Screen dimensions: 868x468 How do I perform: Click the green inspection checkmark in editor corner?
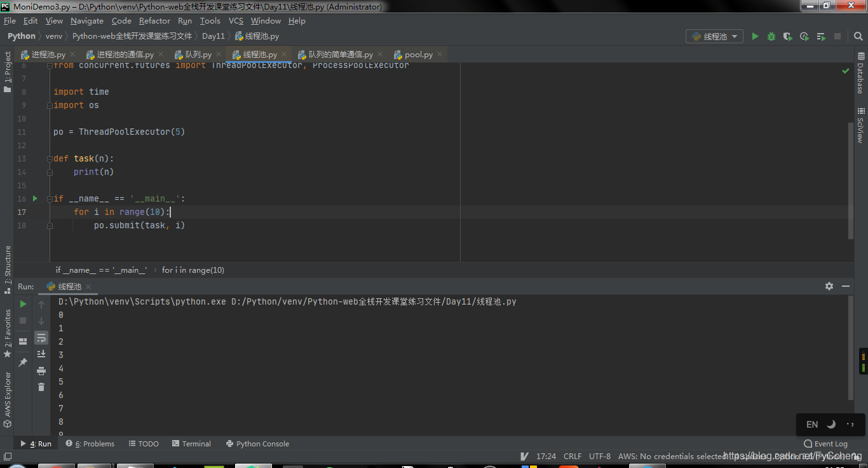(x=846, y=71)
